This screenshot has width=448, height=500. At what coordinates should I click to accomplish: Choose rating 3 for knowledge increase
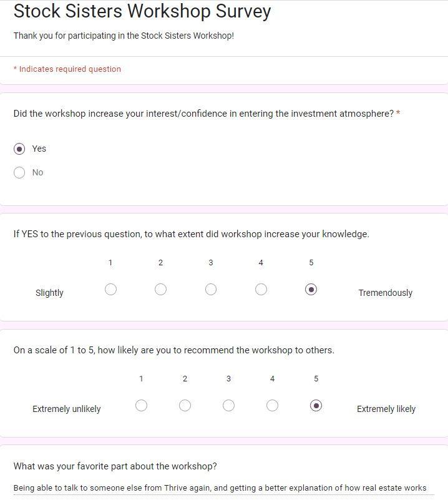211,290
